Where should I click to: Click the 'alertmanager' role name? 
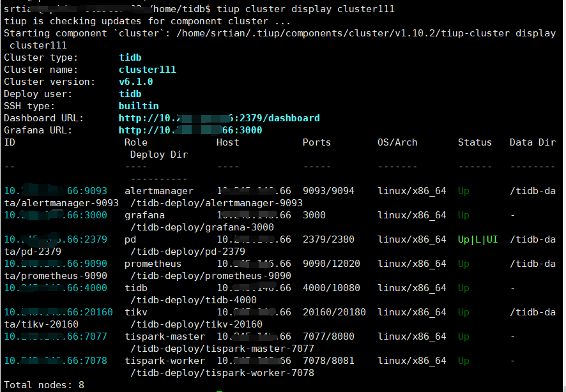(x=159, y=191)
